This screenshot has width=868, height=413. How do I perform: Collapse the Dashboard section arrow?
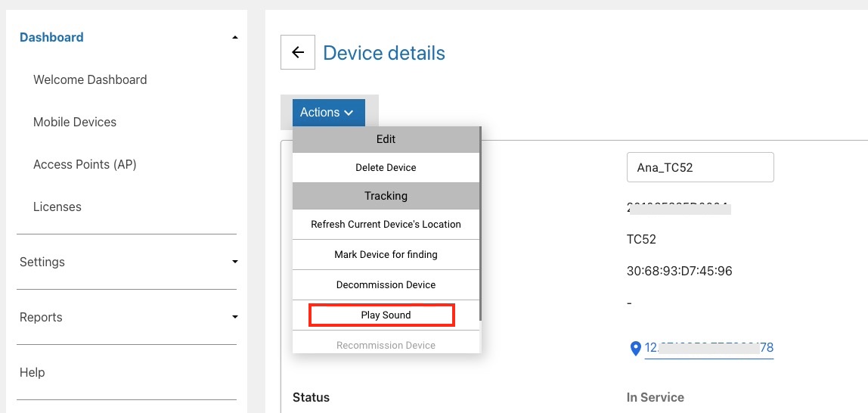[235, 38]
